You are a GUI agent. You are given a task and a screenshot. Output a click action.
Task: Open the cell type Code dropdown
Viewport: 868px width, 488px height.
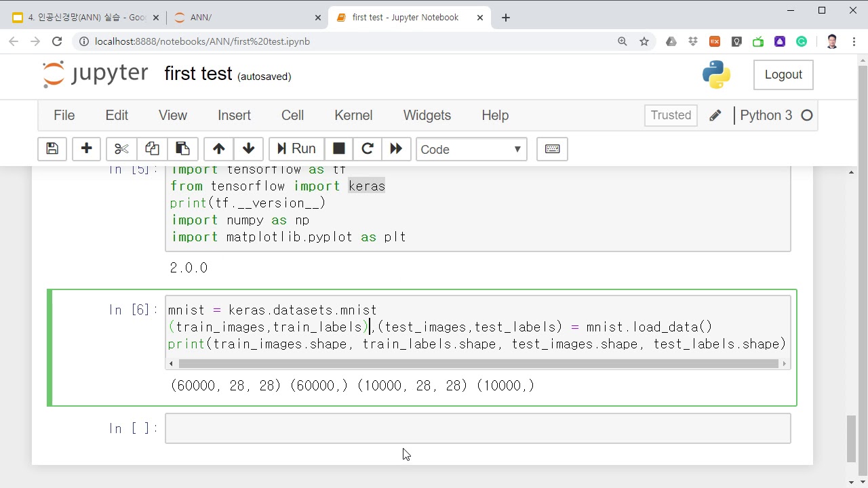click(x=471, y=149)
